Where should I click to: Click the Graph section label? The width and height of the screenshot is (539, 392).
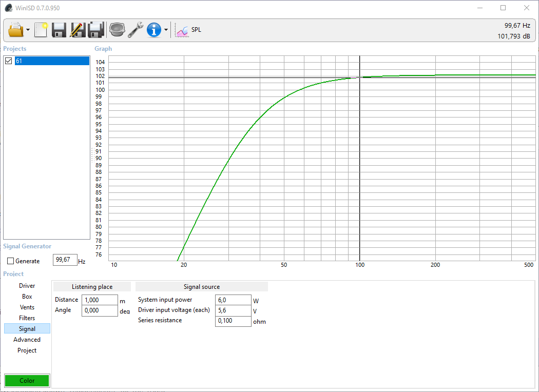pyautogui.click(x=103, y=49)
